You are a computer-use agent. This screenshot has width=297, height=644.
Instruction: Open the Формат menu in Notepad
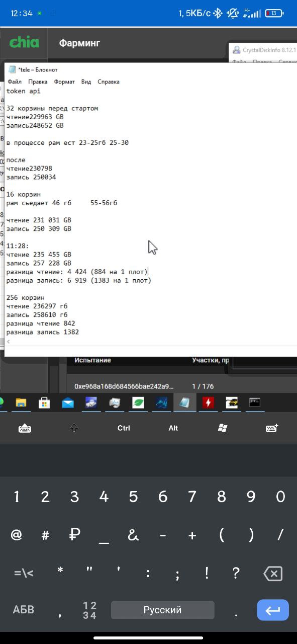pyautogui.click(x=64, y=82)
